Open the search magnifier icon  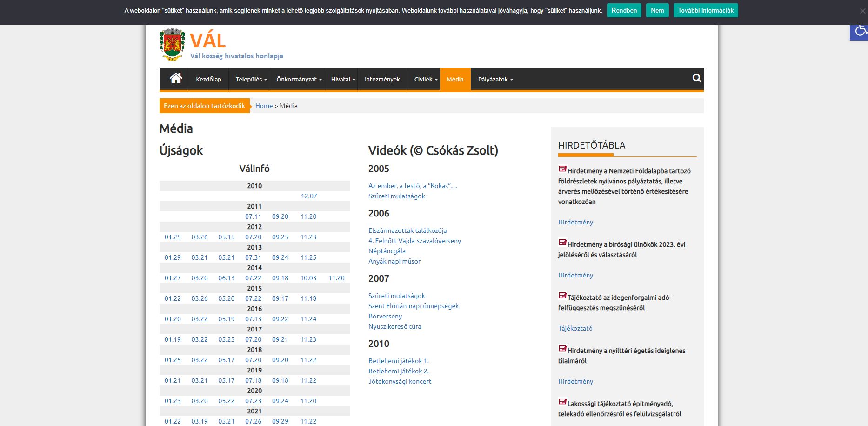click(696, 78)
